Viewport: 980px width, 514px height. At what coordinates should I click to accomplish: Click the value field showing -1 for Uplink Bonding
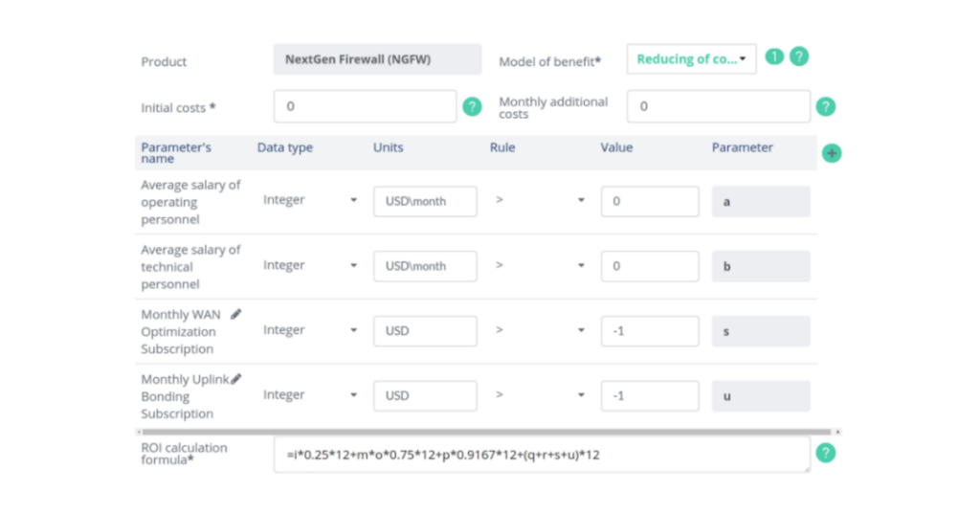point(650,396)
